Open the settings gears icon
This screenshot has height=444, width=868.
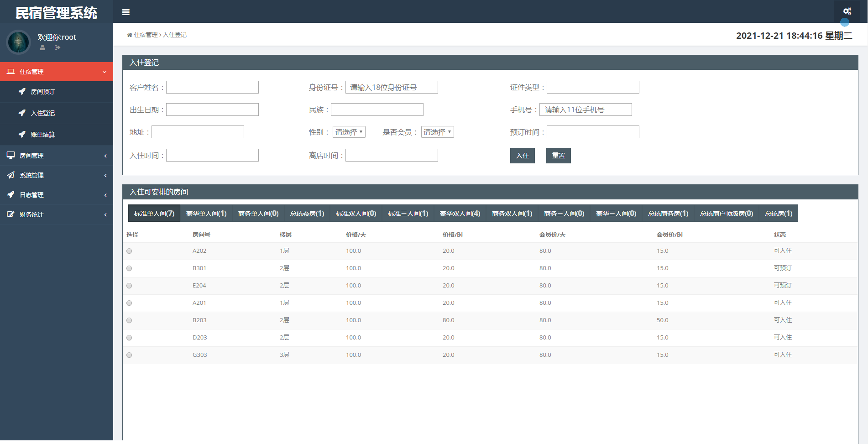pos(847,11)
